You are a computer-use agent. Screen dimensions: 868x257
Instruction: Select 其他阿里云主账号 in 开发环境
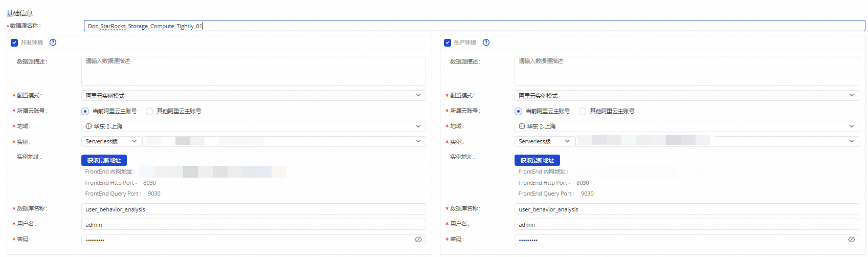click(149, 111)
